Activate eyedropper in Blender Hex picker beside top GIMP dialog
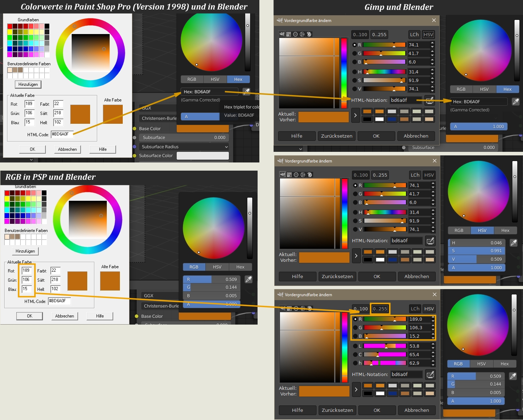 pos(516,101)
